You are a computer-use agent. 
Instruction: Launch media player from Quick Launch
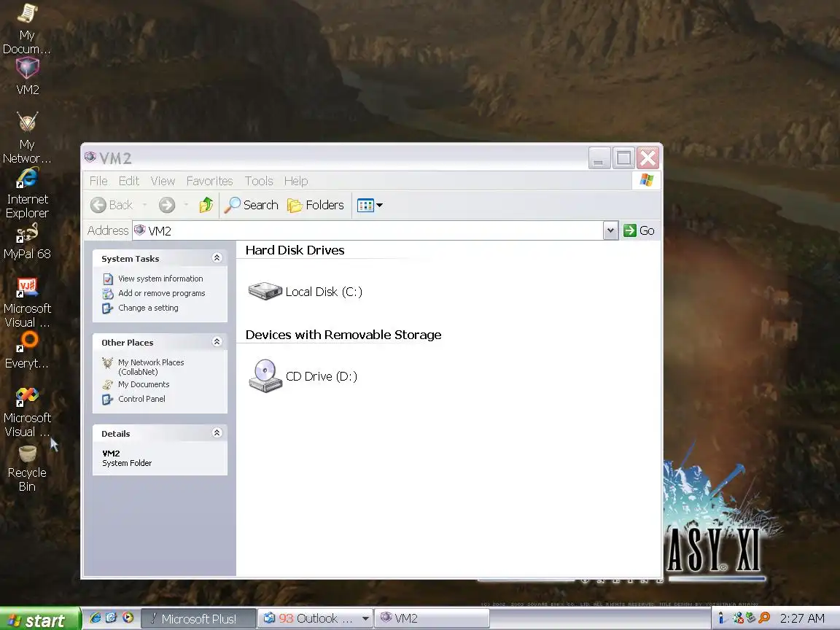(128, 618)
